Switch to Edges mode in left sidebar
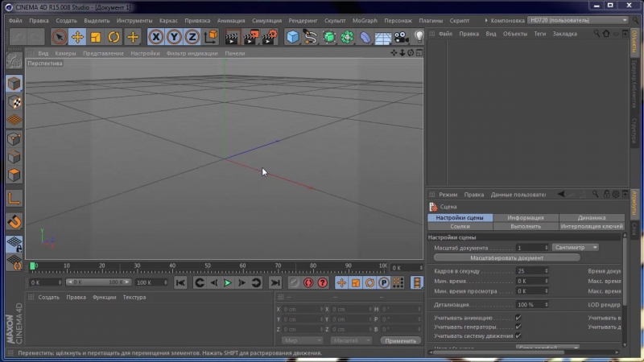This screenshot has height=362, width=644. 14,157
